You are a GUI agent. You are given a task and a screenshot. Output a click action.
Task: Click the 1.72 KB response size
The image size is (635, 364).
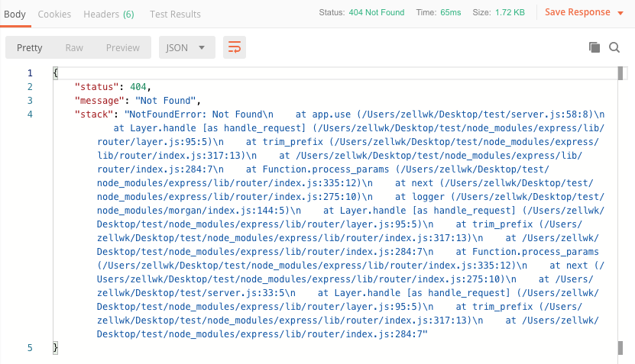pyautogui.click(x=509, y=13)
